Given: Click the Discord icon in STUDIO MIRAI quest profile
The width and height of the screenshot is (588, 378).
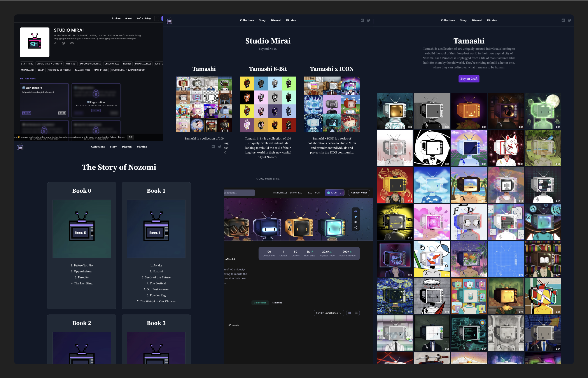Looking at the screenshot, I should click(x=72, y=43).
